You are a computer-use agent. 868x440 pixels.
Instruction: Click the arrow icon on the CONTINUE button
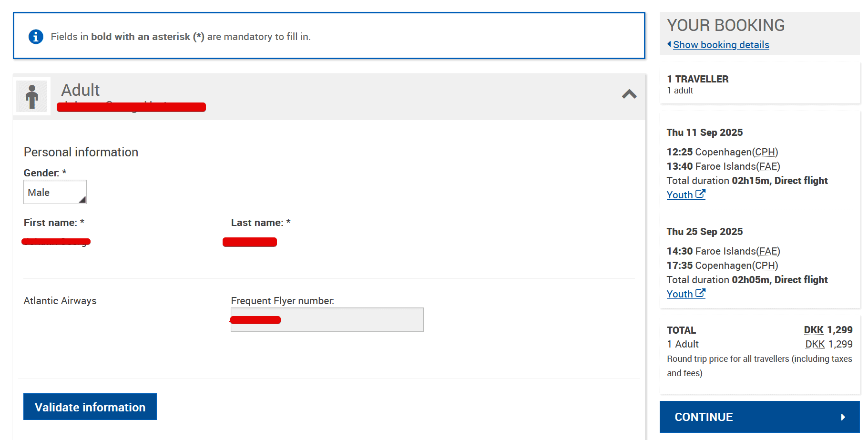843,417
